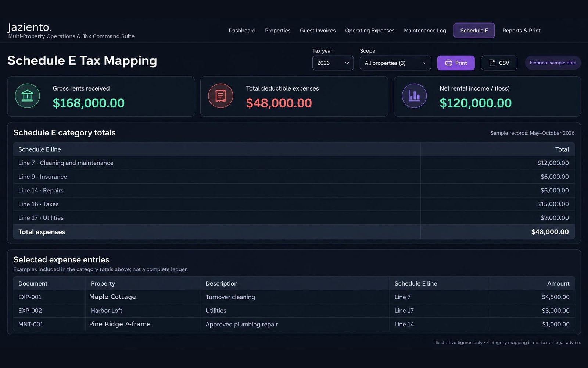Viewport: 588px width, 368px height.
Task: Click the receipt icon beside Total deductible expenses
Action: tap(220, 96)
